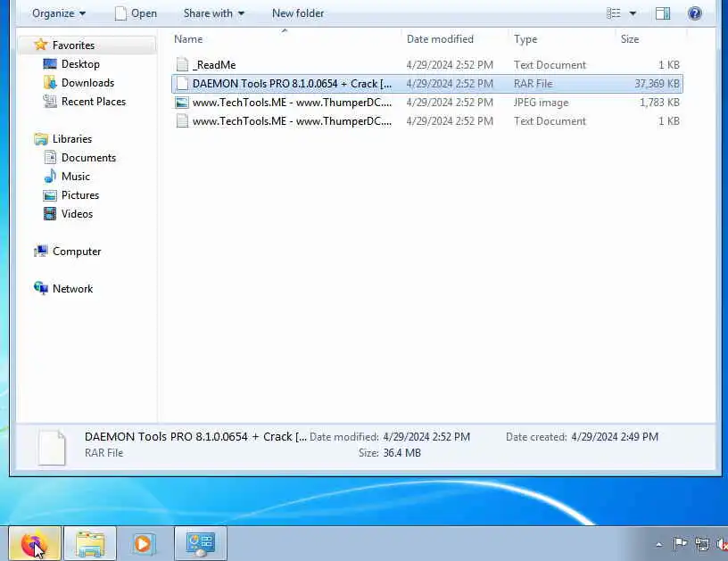Open the view options dropdown arrow
Image resolution: width=728 pixels, height=561 pixels.
tap(633, 13)
